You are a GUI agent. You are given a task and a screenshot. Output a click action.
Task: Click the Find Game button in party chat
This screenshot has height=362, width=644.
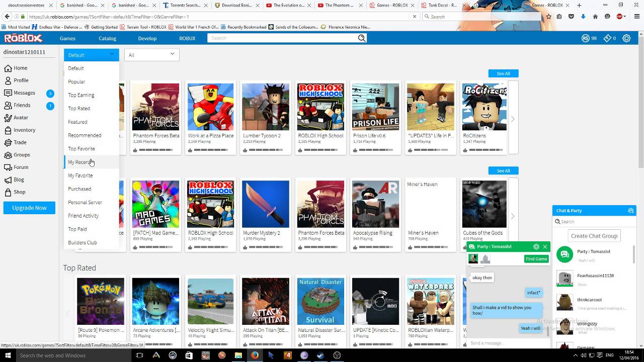click(536, 259)
